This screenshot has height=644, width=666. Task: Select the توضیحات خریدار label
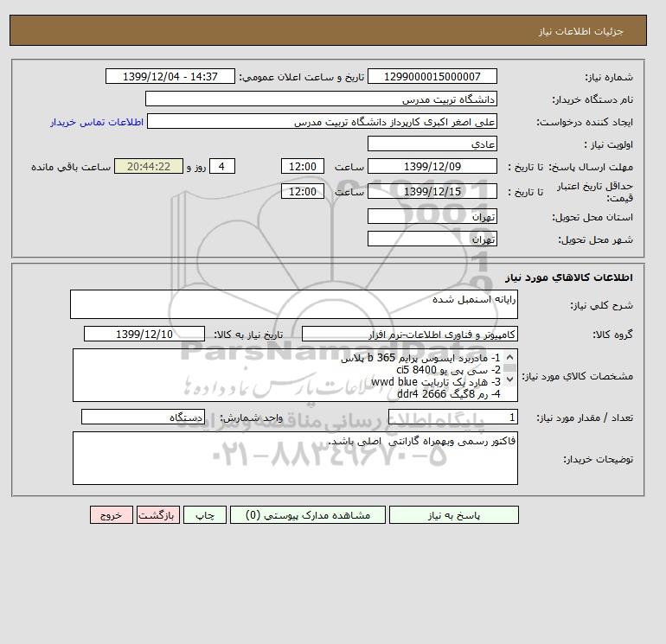click(598, 459)
